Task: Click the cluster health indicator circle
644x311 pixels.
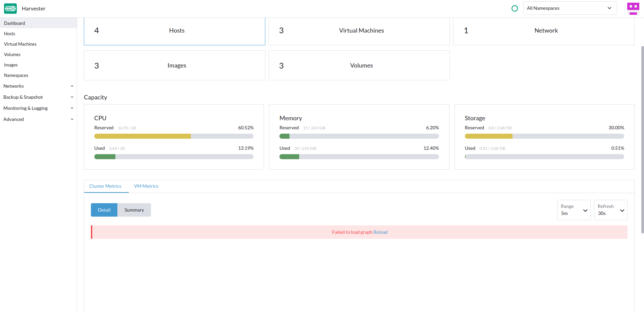Action: (x=515, y=8)
